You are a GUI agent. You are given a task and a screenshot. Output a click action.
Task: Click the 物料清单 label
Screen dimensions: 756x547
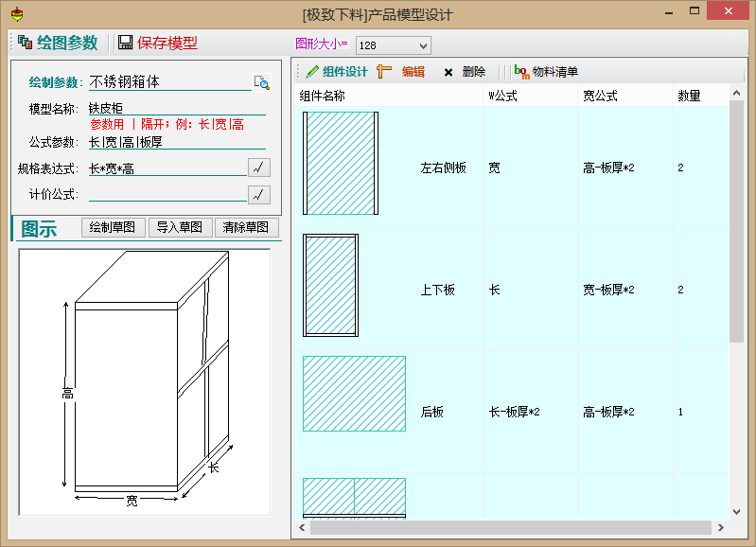(x=555, y=72)
